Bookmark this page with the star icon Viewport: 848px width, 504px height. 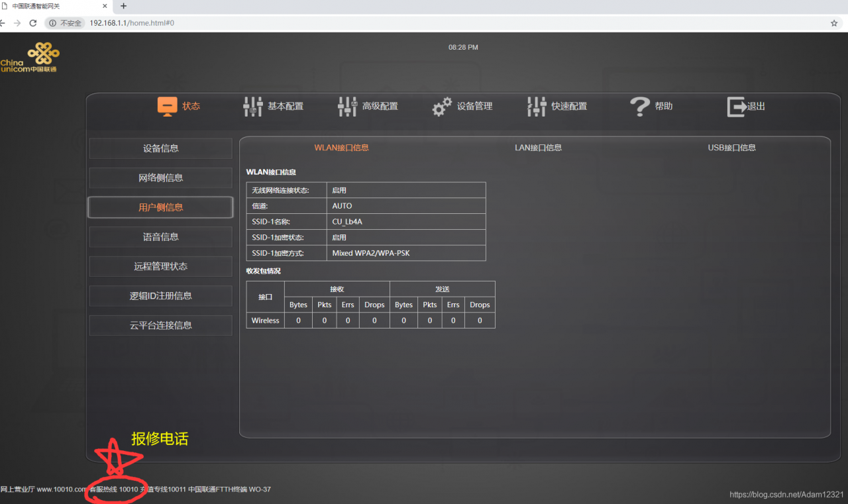(834, 23)
